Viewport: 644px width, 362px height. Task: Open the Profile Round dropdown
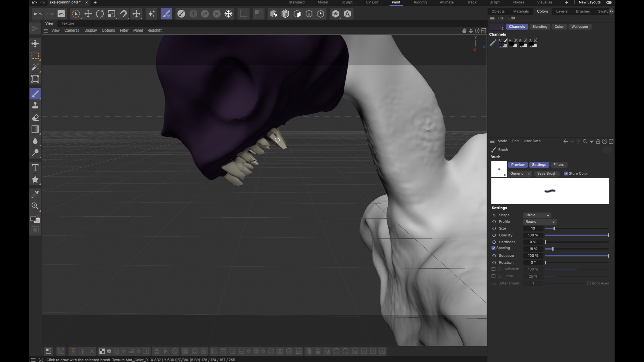pos(540,222)
